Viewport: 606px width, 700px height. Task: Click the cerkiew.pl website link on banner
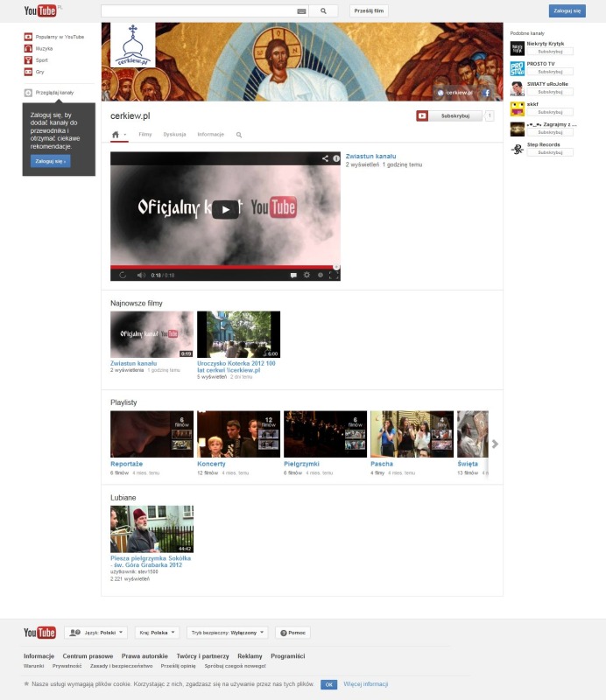[455, 93]
